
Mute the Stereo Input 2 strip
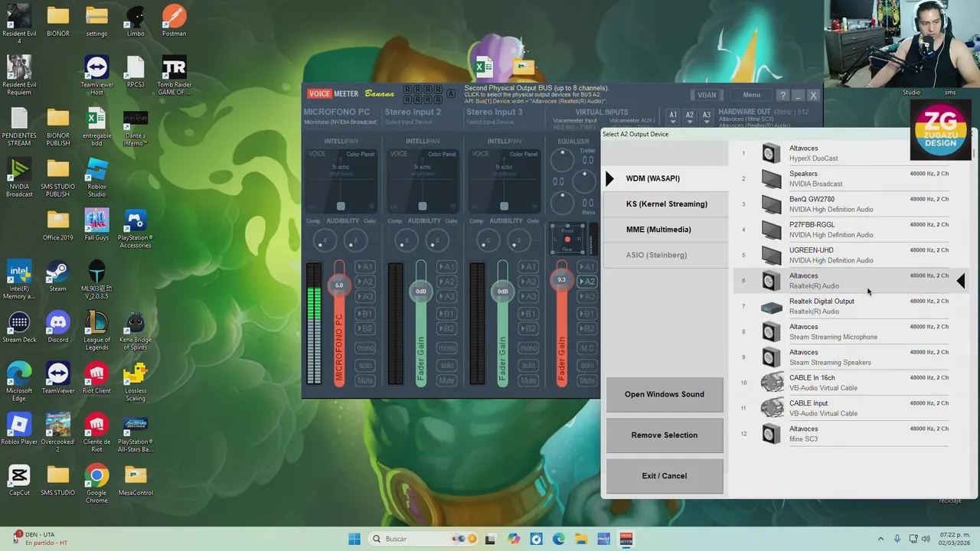[446, 380]
